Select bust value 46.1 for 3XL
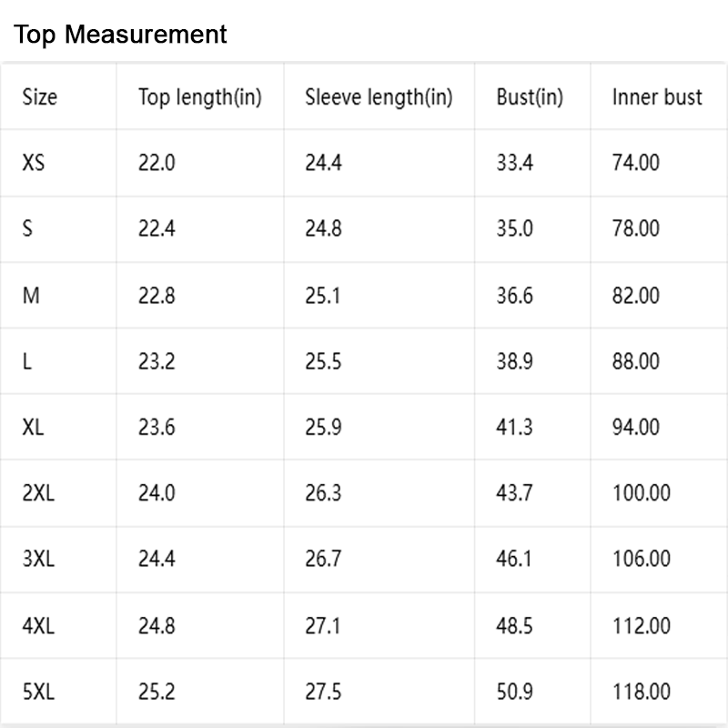Image resolution: width=728 pixels, height=728 pixels. [514, 559]
